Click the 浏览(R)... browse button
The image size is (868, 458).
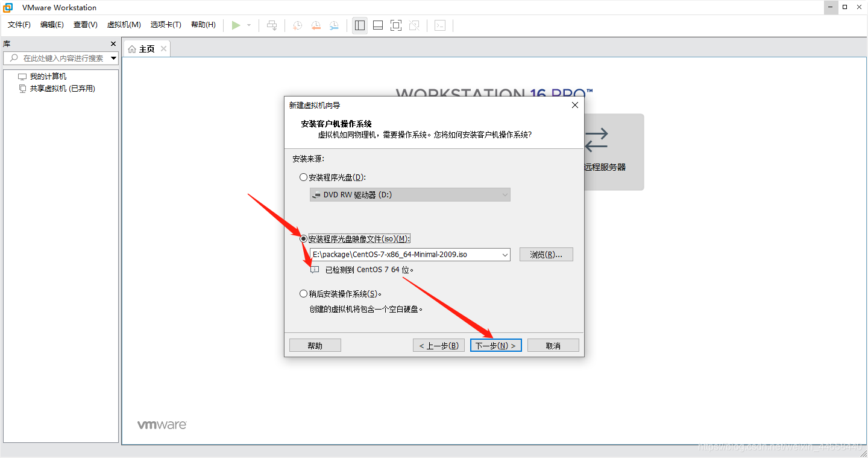click(x=546, y=255)
